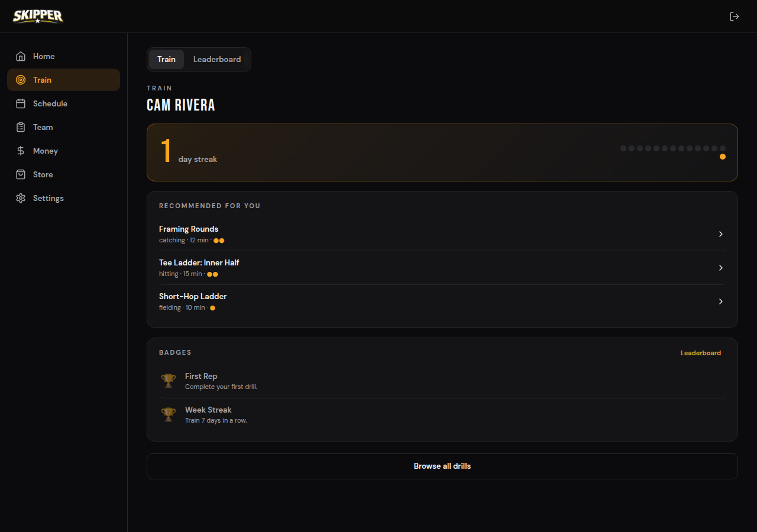Image resolution: width=757 pixels, height=532 pixels.
Task: Switch to the Leaderboard tab
Action: point(217,59)
